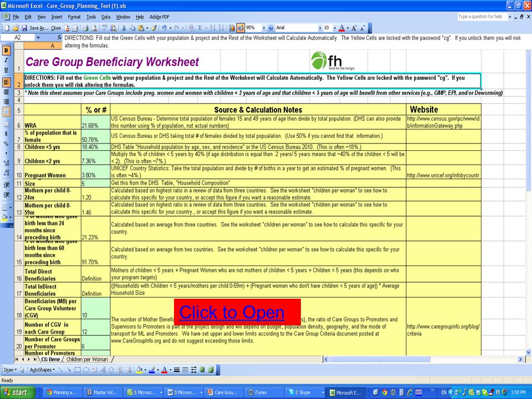
Task: Choose the drawing toolbar Fill Color bucket
Action: (x=139, y=370)
